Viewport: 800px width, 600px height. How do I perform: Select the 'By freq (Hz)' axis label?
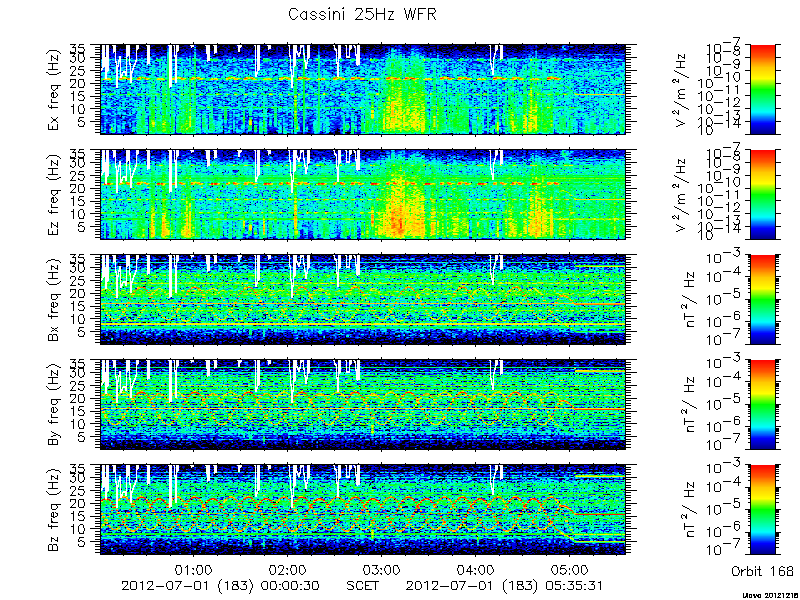(x=54, y=405)
